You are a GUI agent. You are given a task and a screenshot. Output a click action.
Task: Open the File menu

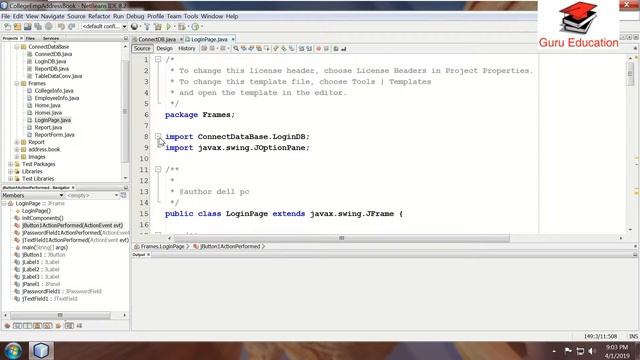[x=6, y=16]
